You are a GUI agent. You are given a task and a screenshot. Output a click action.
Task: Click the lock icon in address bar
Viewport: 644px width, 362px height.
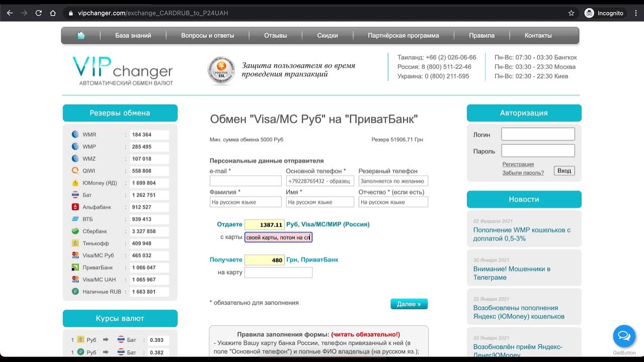(71, 13)
